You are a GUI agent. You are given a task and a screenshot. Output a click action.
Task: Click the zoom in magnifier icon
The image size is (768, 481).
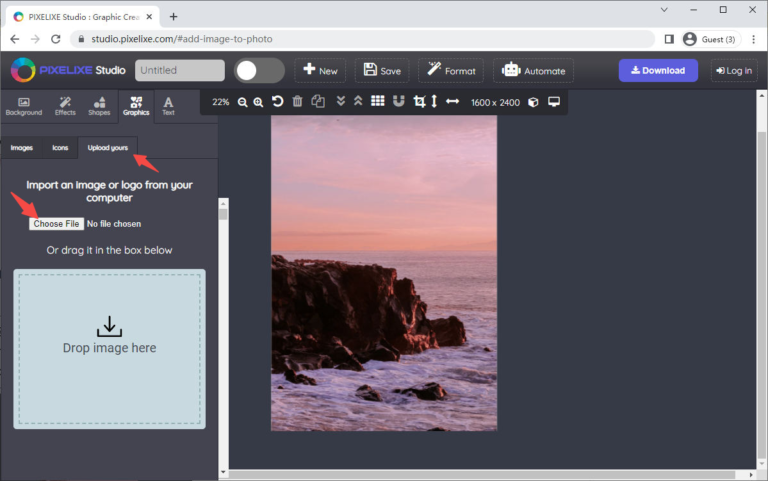[x=259, y=102]
